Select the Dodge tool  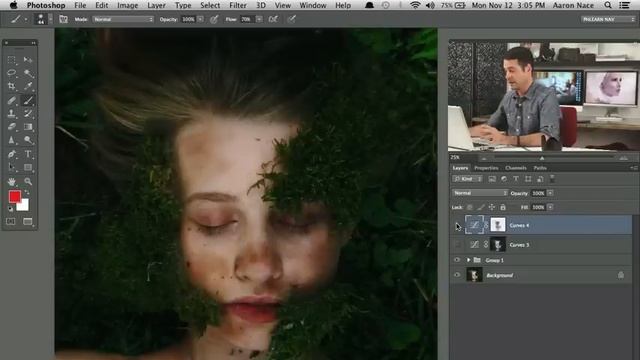[28, 140]
